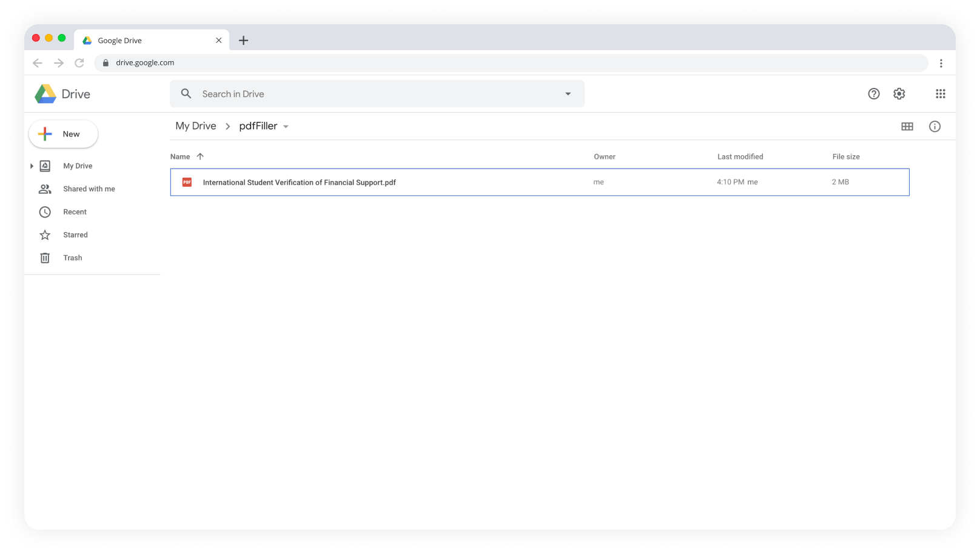This screenshot has height=554, width=980.
Task: Open advanced search options dropdown
Action: click(x=568, y=93)
